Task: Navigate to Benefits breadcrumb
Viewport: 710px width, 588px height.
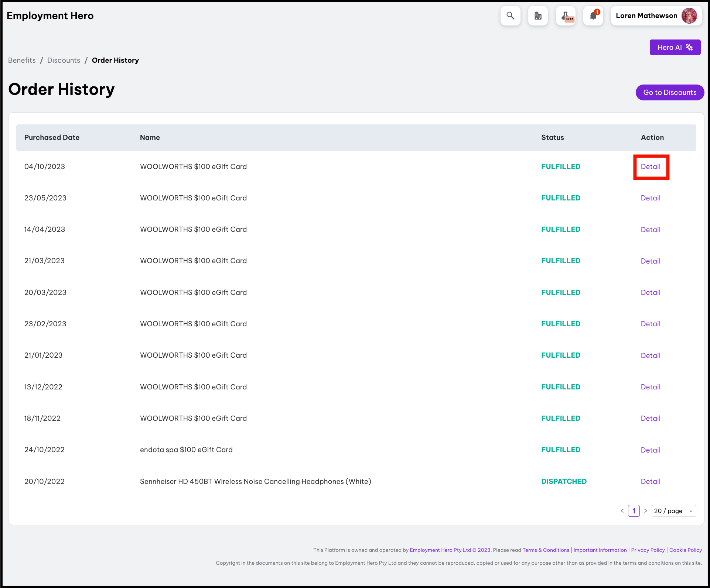Action: tap(22, 60)
